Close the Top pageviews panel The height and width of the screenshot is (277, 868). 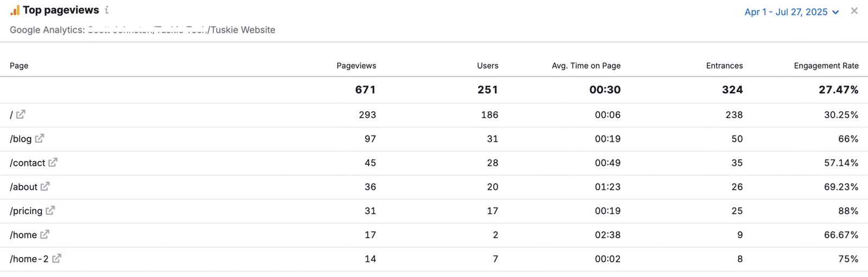(854, 11)
